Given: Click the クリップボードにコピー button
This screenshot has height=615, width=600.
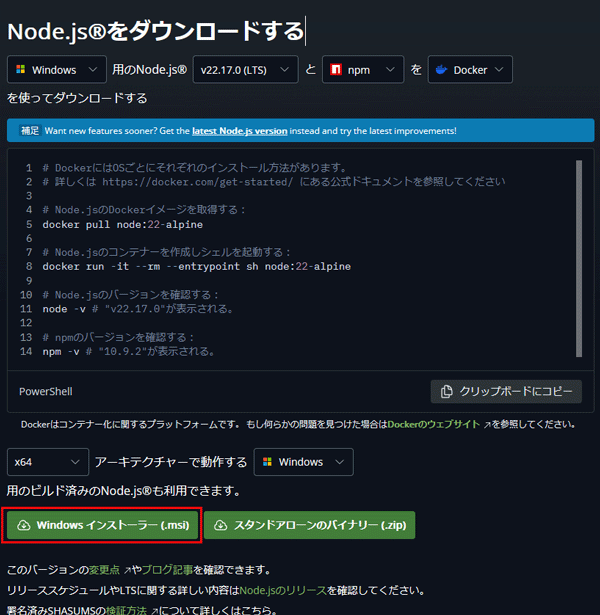Looking at the screenshot, I should (x=506, y=391).
